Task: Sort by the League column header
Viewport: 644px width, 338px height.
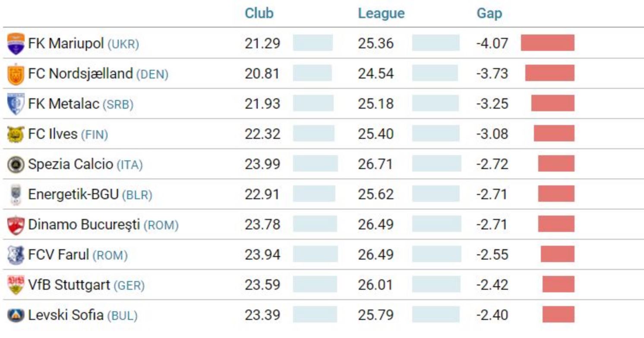Action: point(381,13)
